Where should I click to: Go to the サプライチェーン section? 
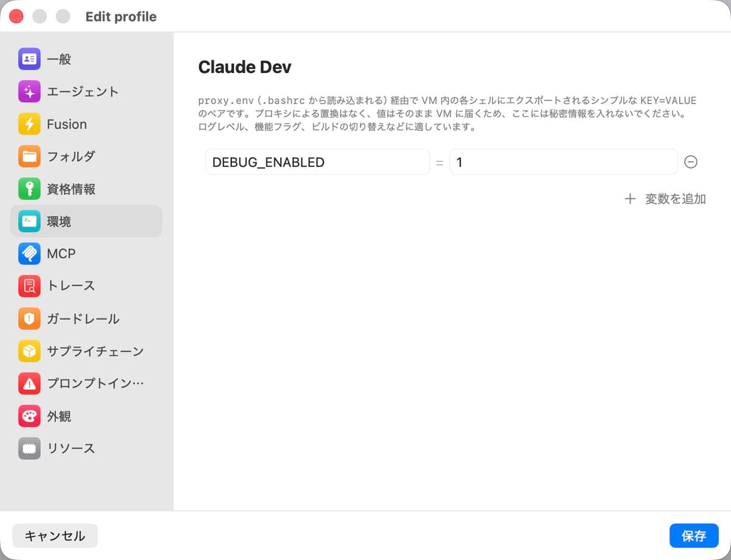click(87, 351)
